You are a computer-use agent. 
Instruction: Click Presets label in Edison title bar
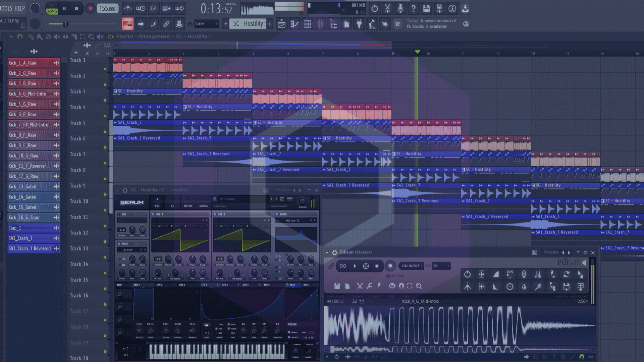point(551,252)
